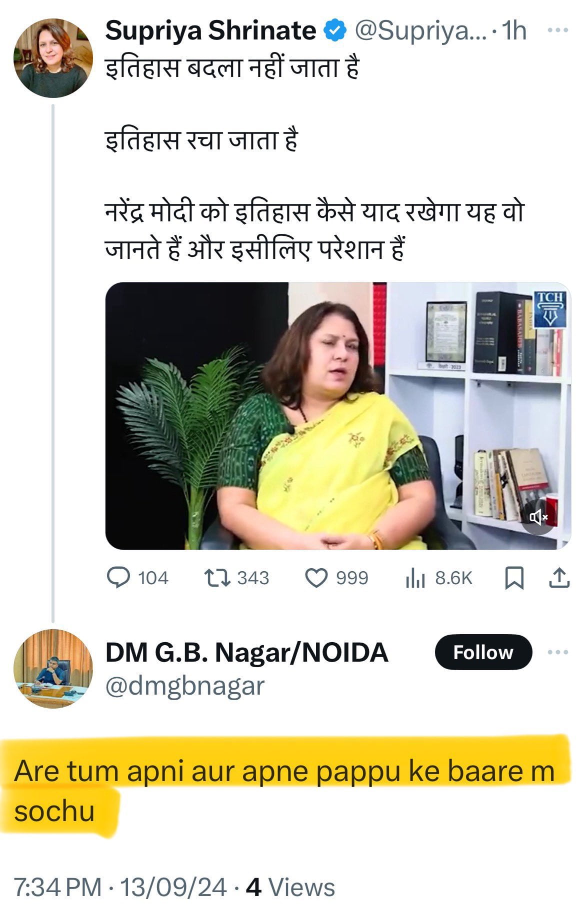Open the DM G.B. Nagar/NOIDA display name
This screenshot has height=924, width=585.
tap(246, 652)
